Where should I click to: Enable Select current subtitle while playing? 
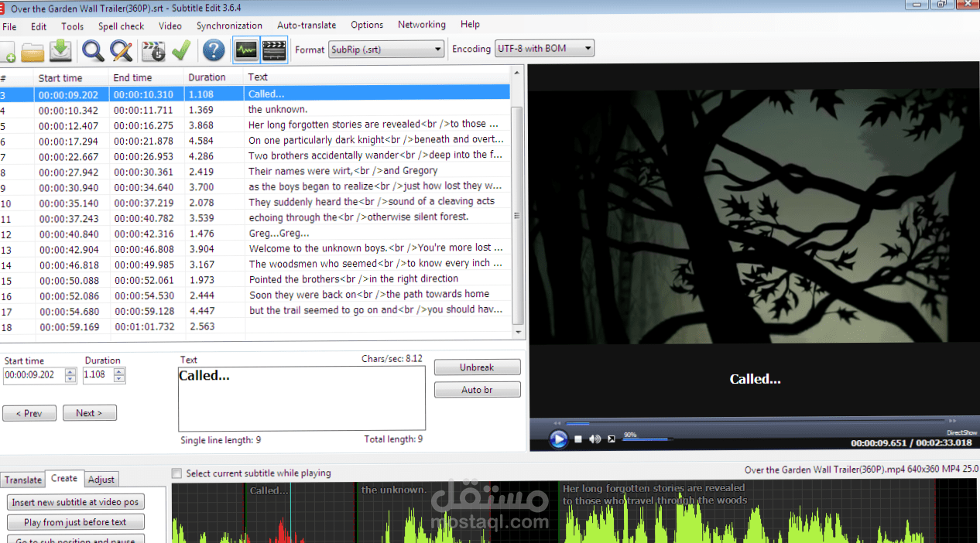[176, 473]
